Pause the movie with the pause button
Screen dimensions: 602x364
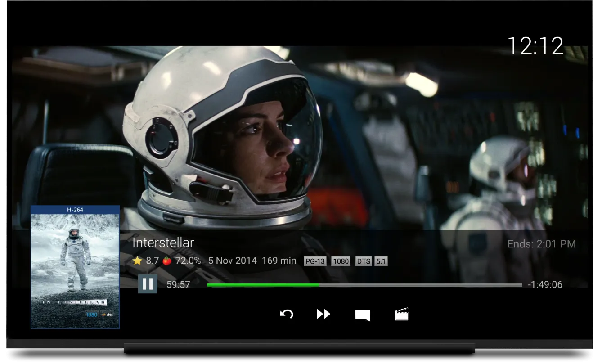point(148,284)
